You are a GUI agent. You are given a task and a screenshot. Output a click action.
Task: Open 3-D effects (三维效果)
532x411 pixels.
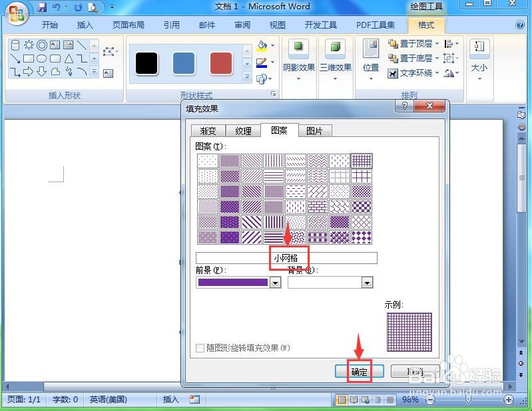(335, 60)
